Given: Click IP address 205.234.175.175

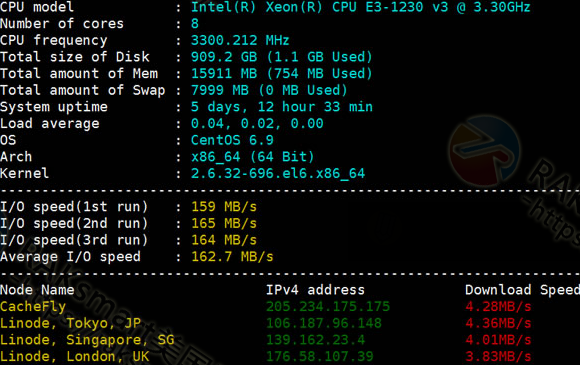Looking at the screenshot, I should (328, 307).
